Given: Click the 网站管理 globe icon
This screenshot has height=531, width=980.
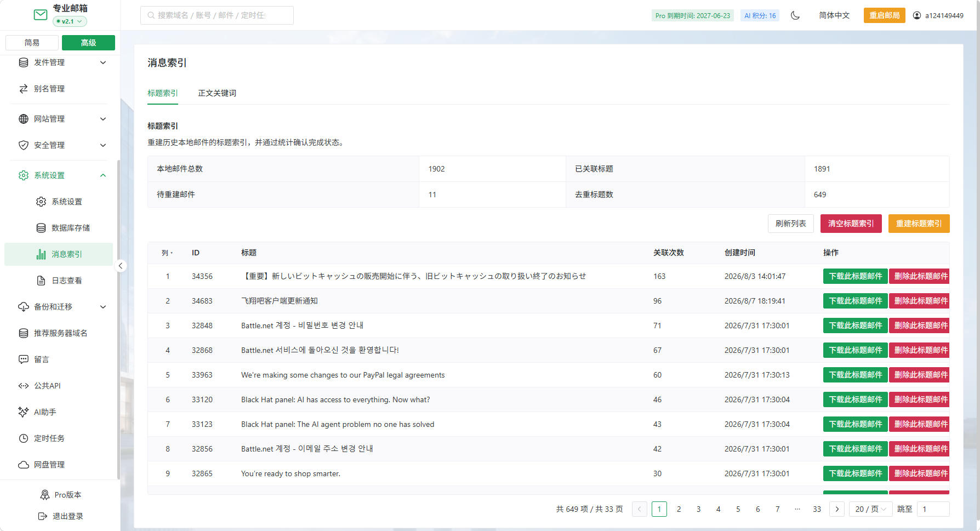Looking at the screenshot, I should click(24, 119).
